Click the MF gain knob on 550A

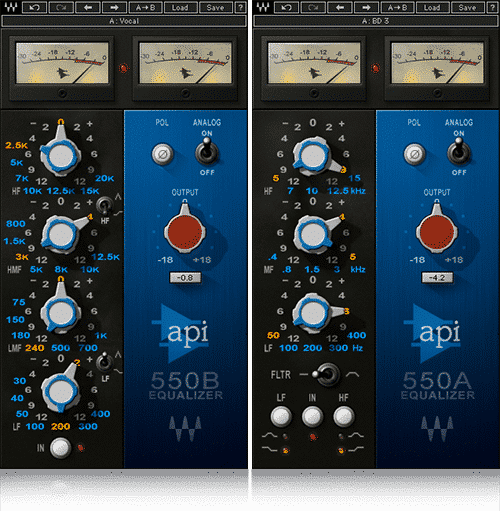point(313,234)
